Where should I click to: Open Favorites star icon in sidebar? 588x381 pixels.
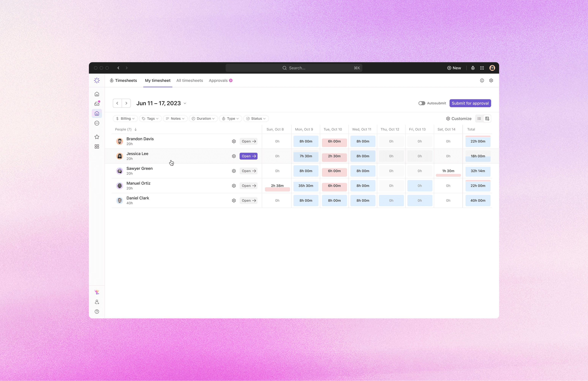97,137
